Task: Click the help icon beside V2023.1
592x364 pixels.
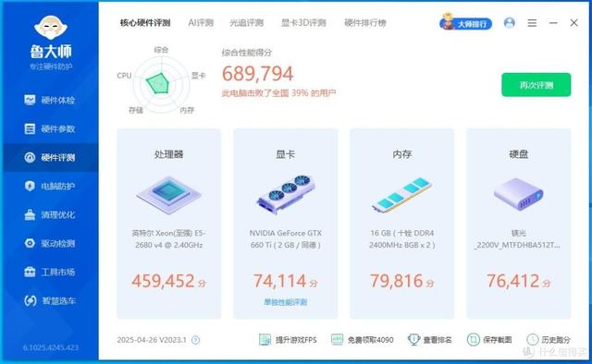Action: pyautogui.click(x=195, y=340)
